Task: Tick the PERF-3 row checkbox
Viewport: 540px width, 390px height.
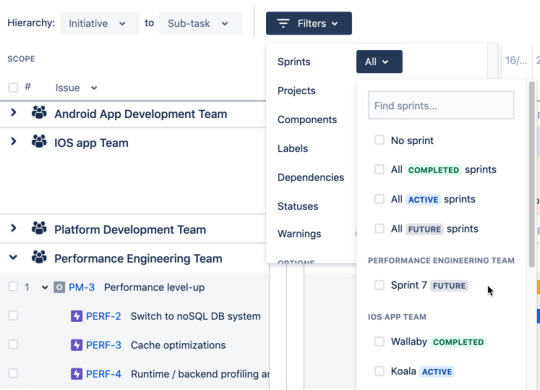Action: tap(13, 345)
